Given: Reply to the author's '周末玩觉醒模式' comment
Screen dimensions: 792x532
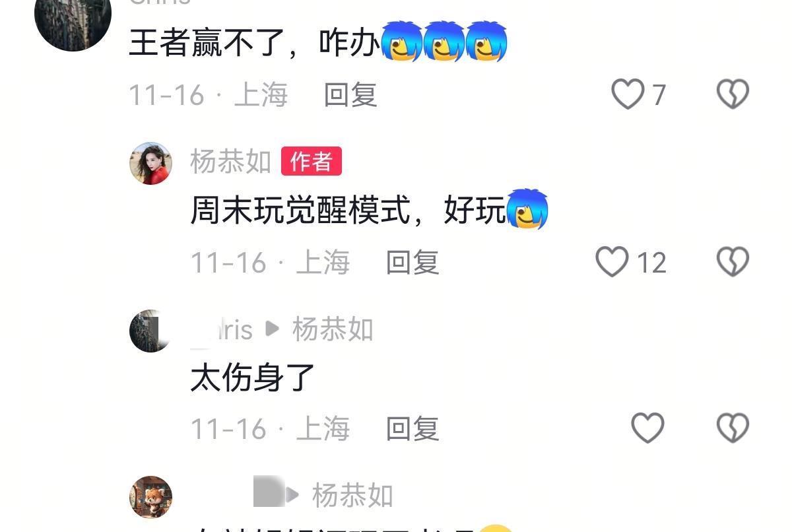Looking at the screenshot, I should coord(412,263).
